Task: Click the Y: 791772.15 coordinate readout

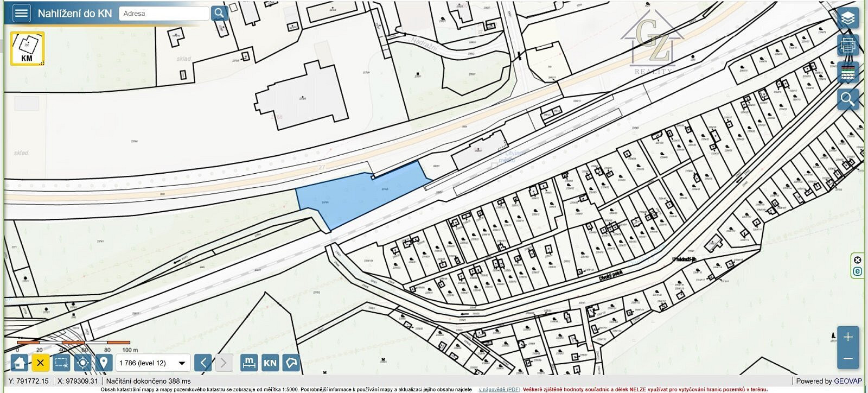Action: click(29, 381)
